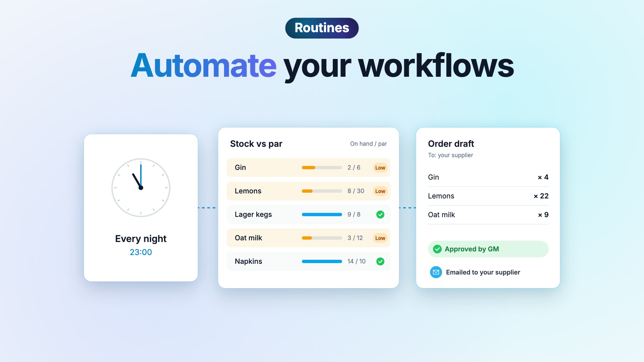Image resolution: width=644 pixels, height=362 pixels.
Task: Select the Lemons label in Stock vs par
Action: click(248, 191)
